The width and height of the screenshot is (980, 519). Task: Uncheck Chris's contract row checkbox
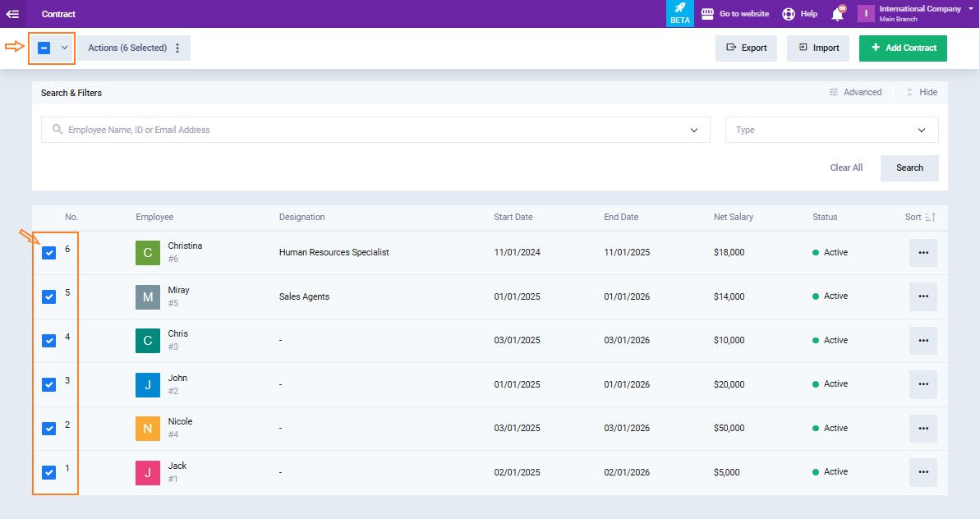point(48,340)
